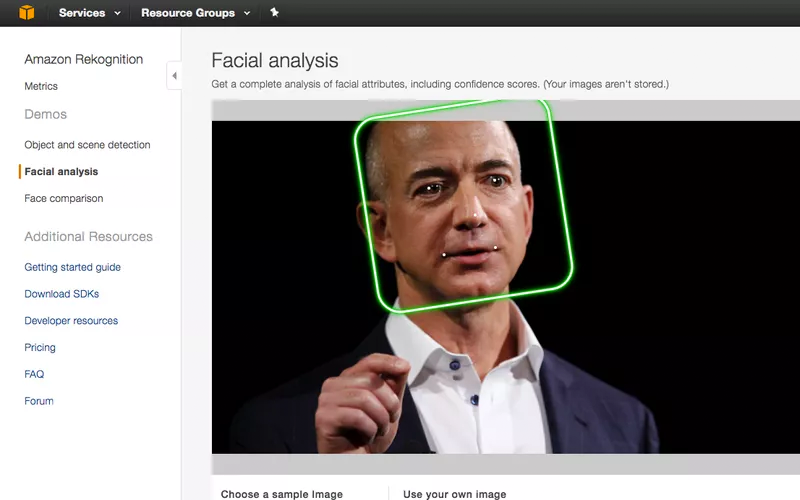Open the FAQ link

[34, 374]
